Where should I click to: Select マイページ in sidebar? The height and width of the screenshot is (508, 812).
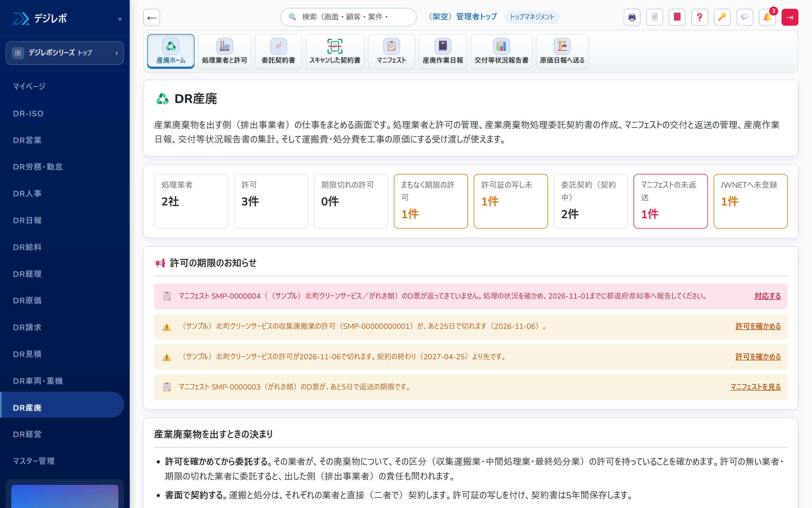[x=62, y=86]
